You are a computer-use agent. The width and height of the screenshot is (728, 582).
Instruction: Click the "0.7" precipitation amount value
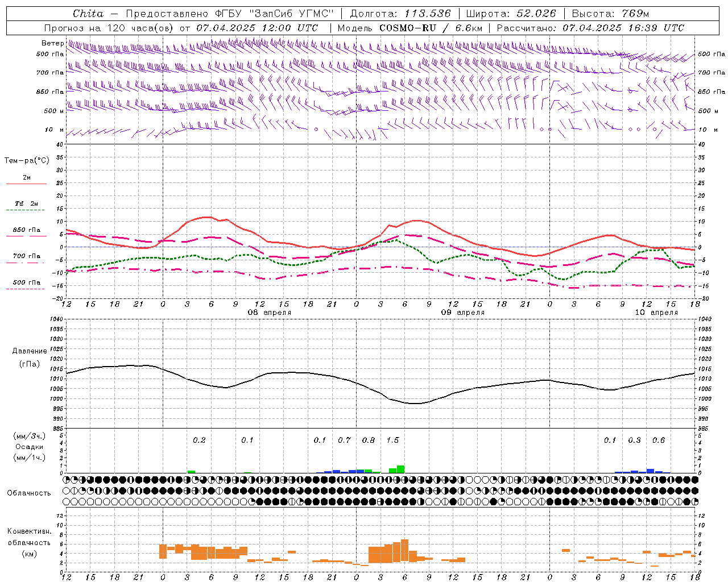pyautogui.click(x=344, y=440)
